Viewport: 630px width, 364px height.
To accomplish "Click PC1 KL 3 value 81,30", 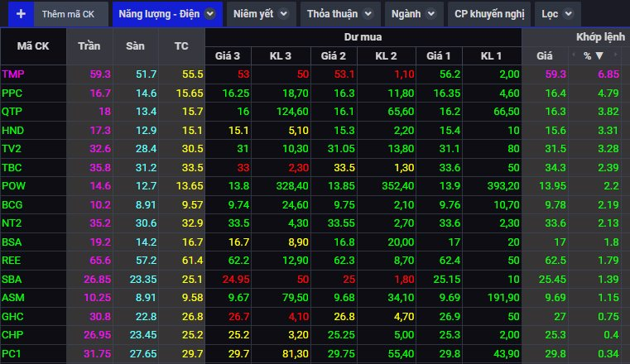I will (x=296, y=354).
